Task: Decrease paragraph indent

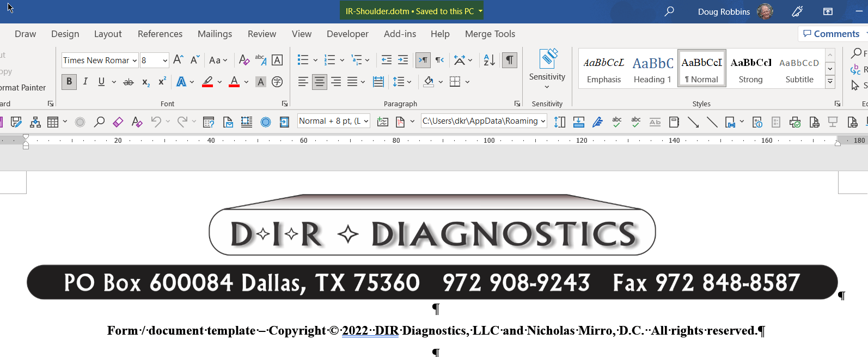Action: click(x=387, y=60)
